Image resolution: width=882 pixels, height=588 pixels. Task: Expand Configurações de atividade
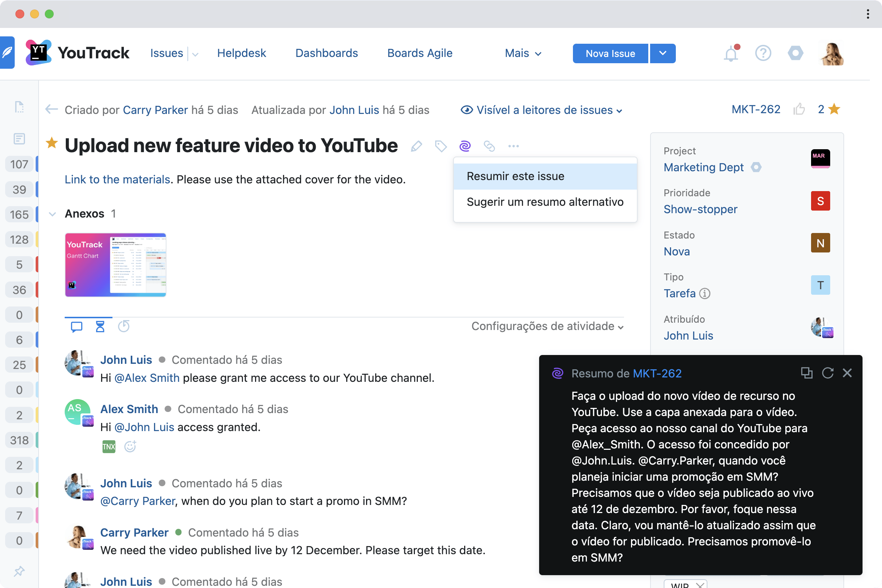pos(547,326)
